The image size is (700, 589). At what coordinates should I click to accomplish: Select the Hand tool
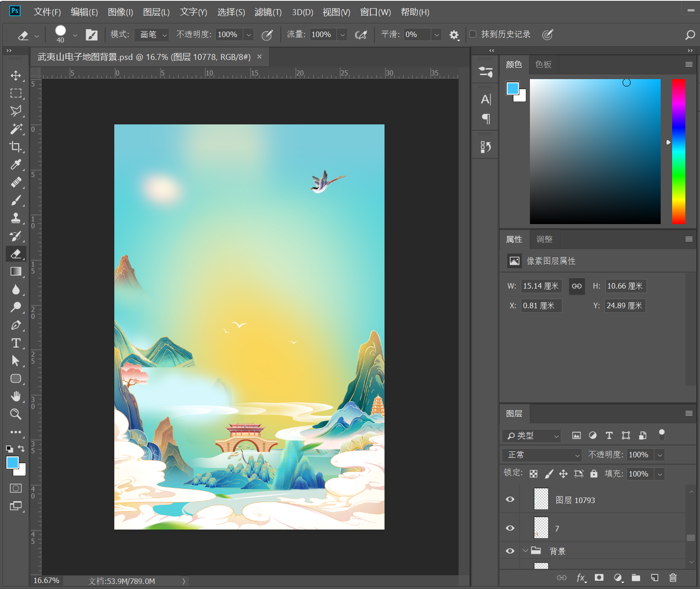16,396
